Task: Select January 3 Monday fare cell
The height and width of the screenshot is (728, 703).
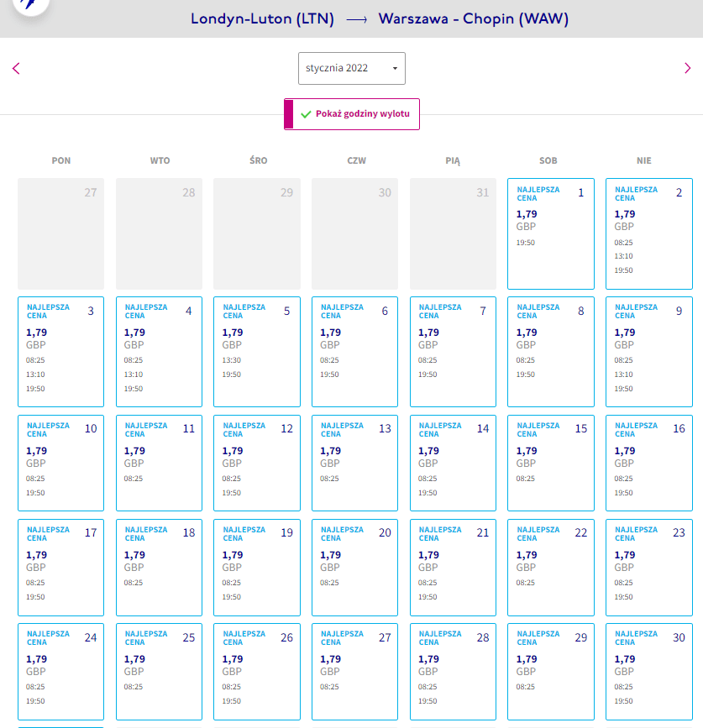Action: click(x=60, y=352)
